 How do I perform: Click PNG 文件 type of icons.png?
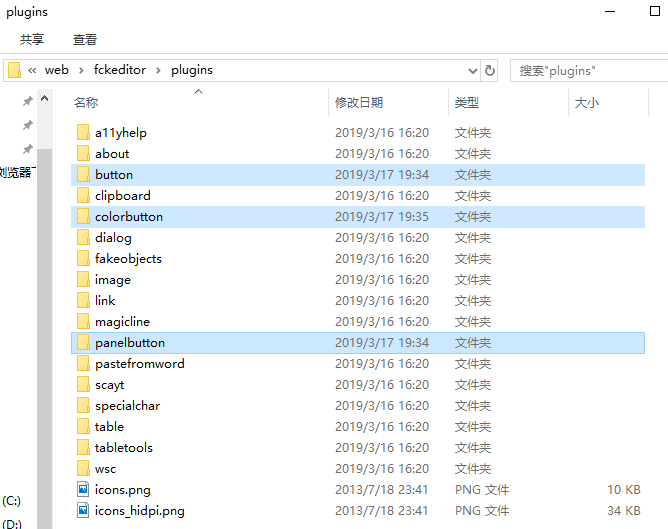[482, 490]
